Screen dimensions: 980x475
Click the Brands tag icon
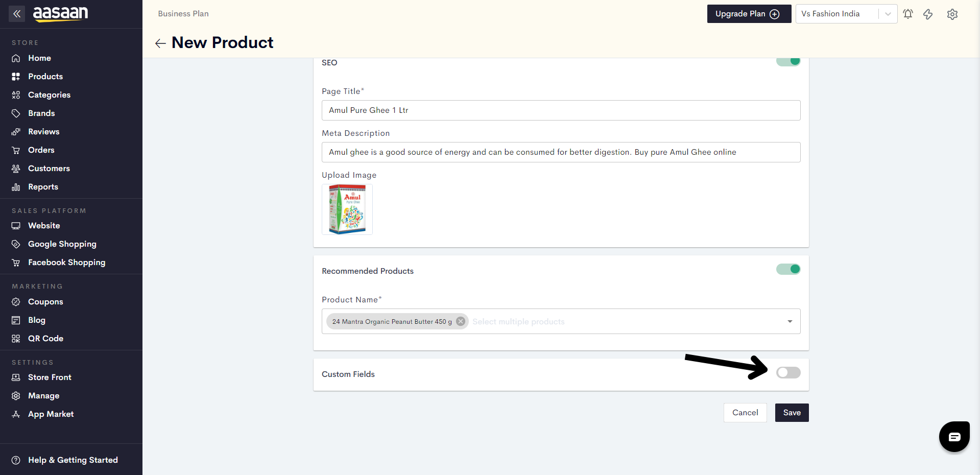tap(16, 113)
